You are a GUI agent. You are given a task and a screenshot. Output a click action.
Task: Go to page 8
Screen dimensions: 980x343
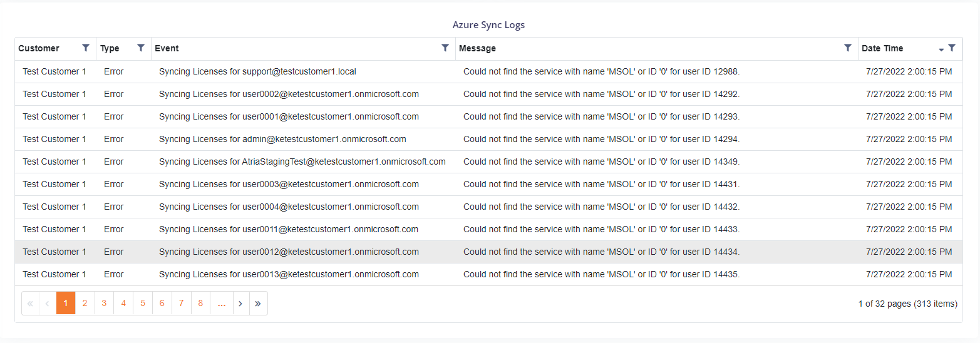[x=200, y=303]
